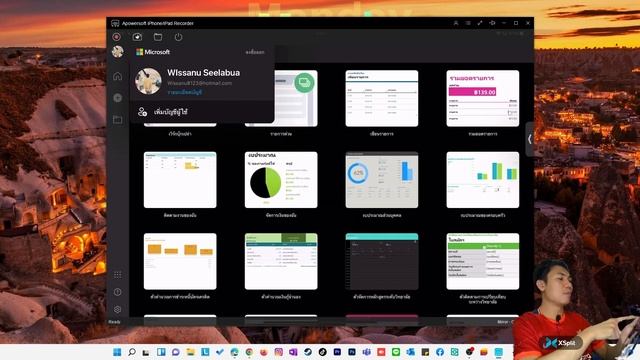Expand the side panel chevron at window edge
Viewport: 640px width, 360px height.
click(x=529, y=139)
